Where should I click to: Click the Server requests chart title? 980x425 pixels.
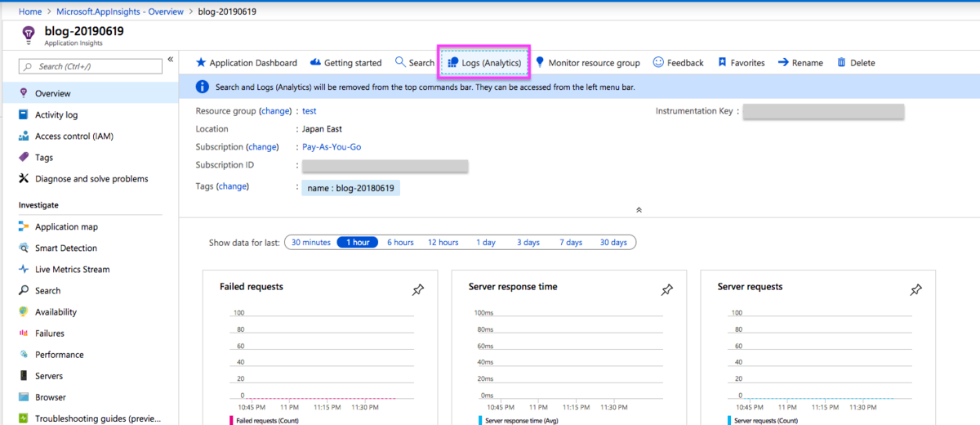click(x=750, y=287)
